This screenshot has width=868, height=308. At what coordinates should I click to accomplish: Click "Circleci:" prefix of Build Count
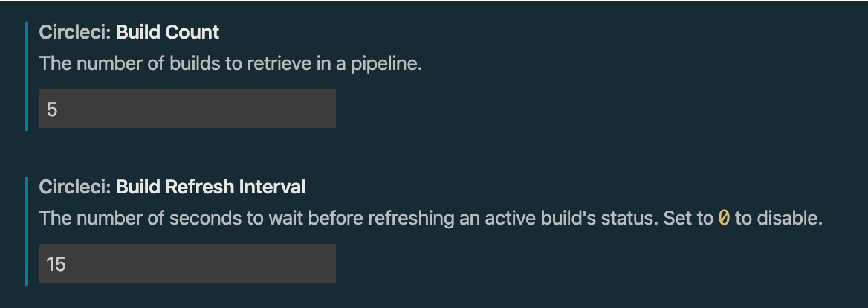[x=75, y=33]
